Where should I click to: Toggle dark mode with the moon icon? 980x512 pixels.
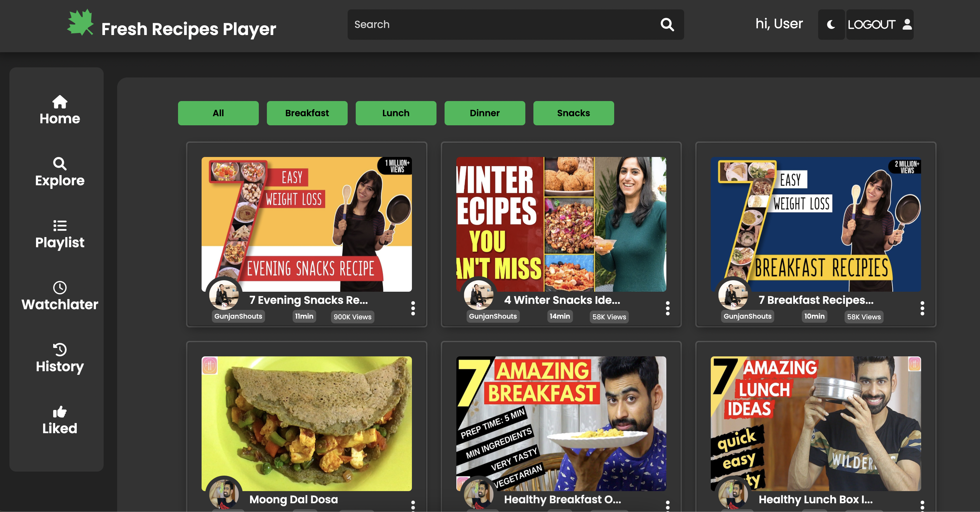pos(831,24)
